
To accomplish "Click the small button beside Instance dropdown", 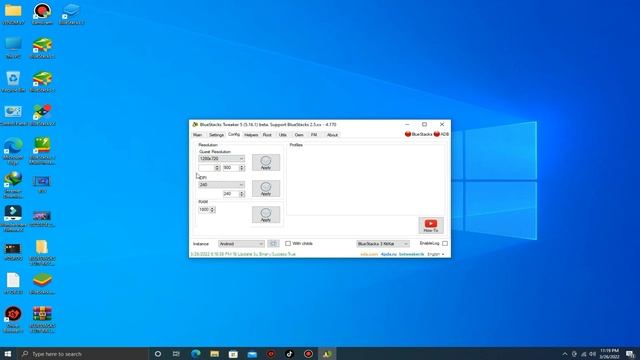I will [273, 244].
